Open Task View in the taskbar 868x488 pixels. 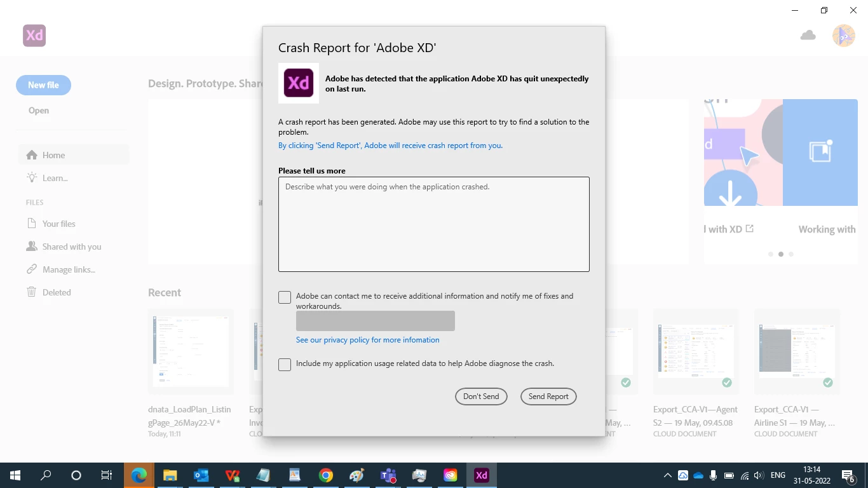pyautogui.click(x=107, y=475)
